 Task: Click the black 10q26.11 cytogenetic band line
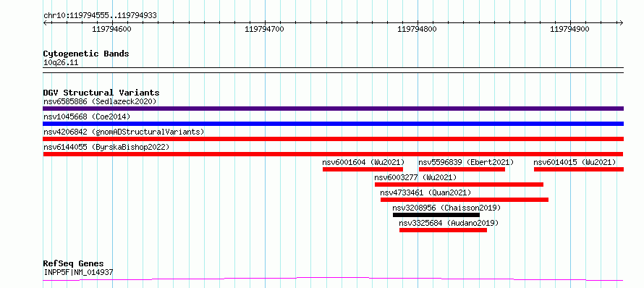point(333,70)
